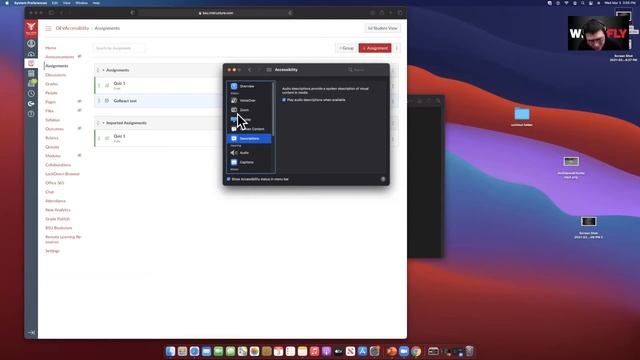Click the Safari address bar

[x=216, y=13]
